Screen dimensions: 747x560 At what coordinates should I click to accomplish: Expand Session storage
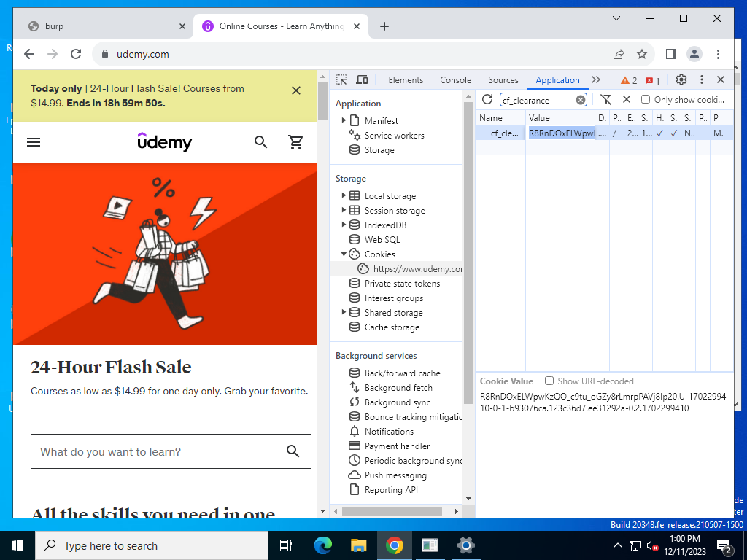(344, 210)
